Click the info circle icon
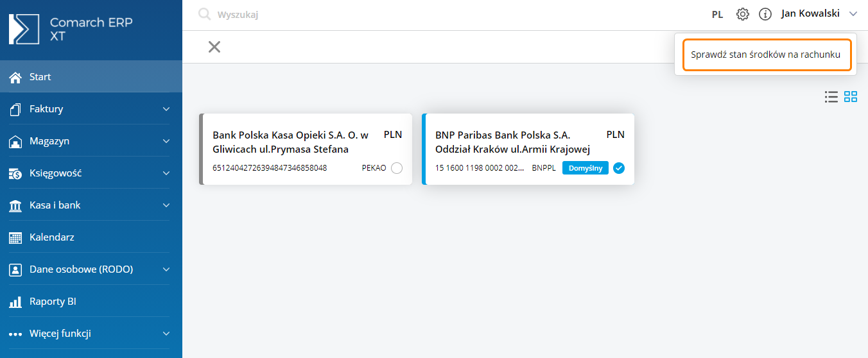Viewport: 868px width, 358px height. 765,14
